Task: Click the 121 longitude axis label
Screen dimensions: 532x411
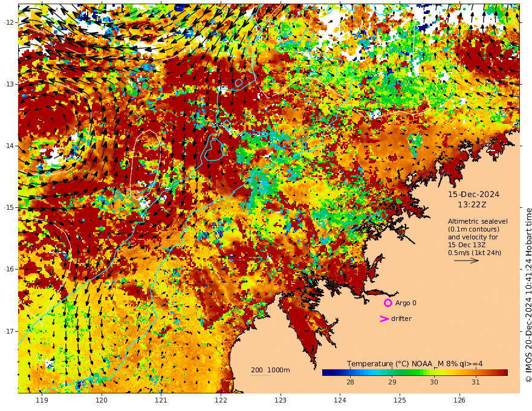Action: (x=161, y=400)
